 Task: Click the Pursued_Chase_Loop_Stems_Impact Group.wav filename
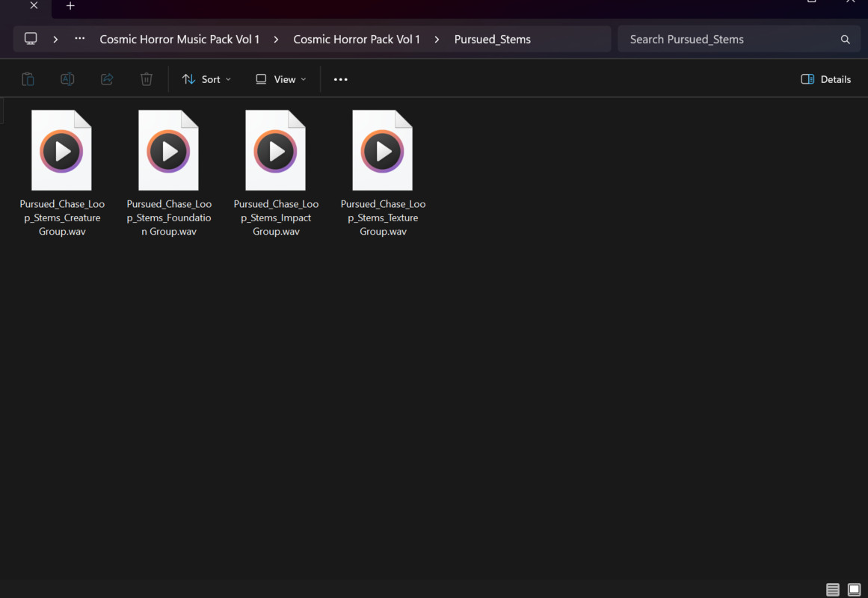coord(276,218)
